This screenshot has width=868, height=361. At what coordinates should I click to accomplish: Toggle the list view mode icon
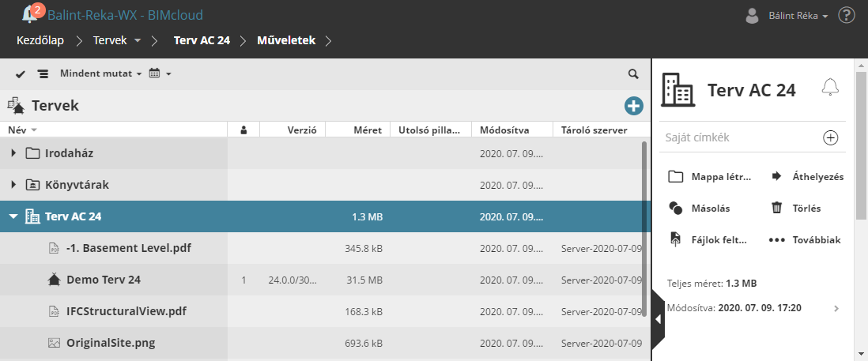(43, 73)
